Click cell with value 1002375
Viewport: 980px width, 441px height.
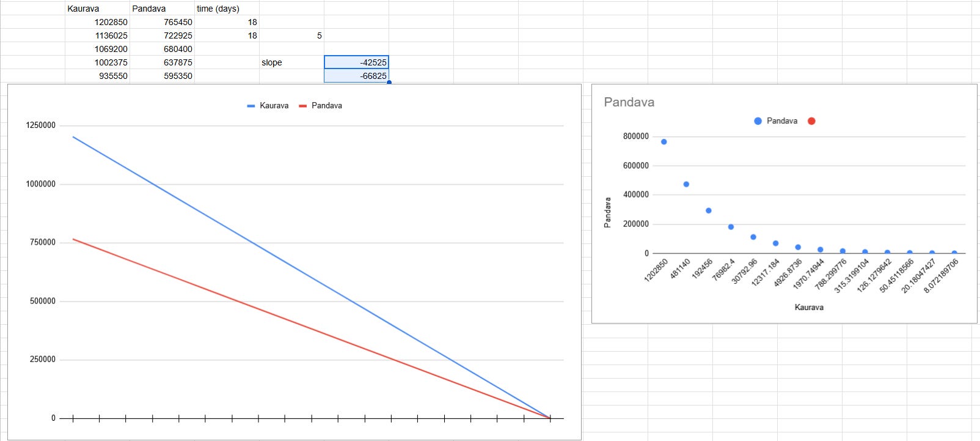pyautogui.click(x=97, y=62)
